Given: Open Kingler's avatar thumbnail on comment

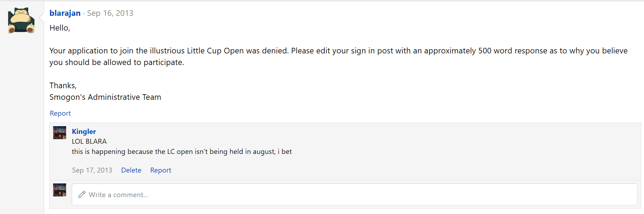Looking at the screenshot, I should (x=59, y=133).
